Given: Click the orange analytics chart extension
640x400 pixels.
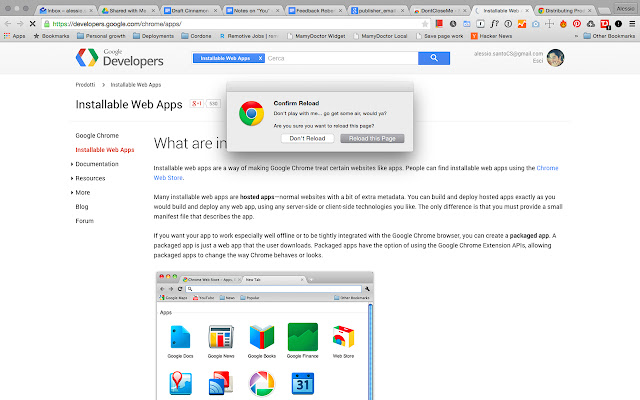Looking at the screenshot, I should pyautogui.click(x=522, y=24).
